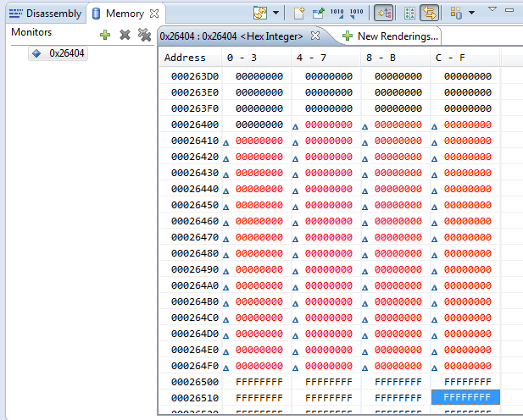Screen dimensions: 523x420
Task: Select the 0x26404 monitor entry
Action: [x=58, y=53]
